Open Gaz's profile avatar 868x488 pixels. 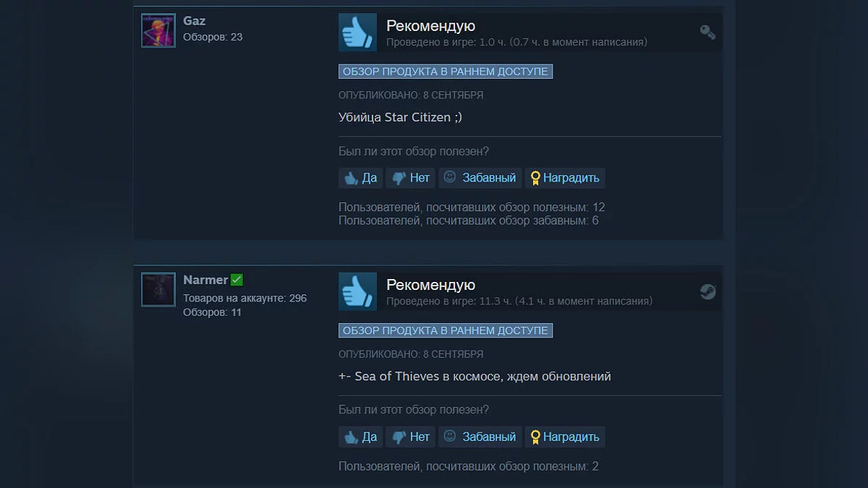point(158,30)
